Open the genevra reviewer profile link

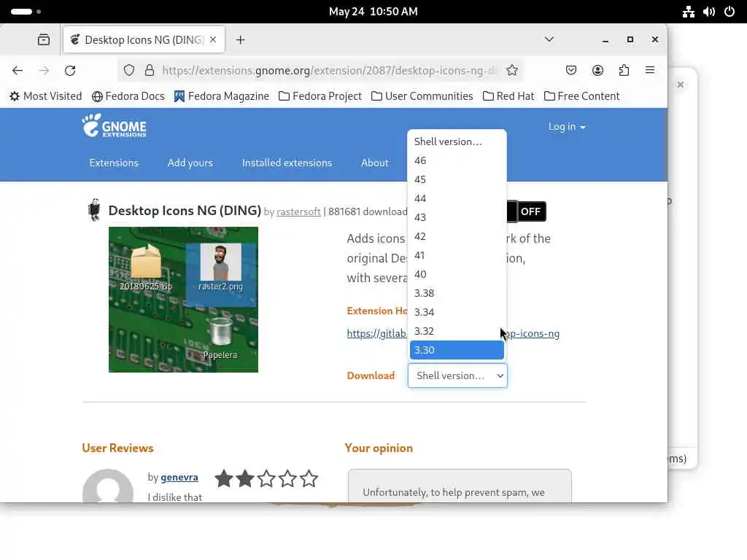[179, 477]
